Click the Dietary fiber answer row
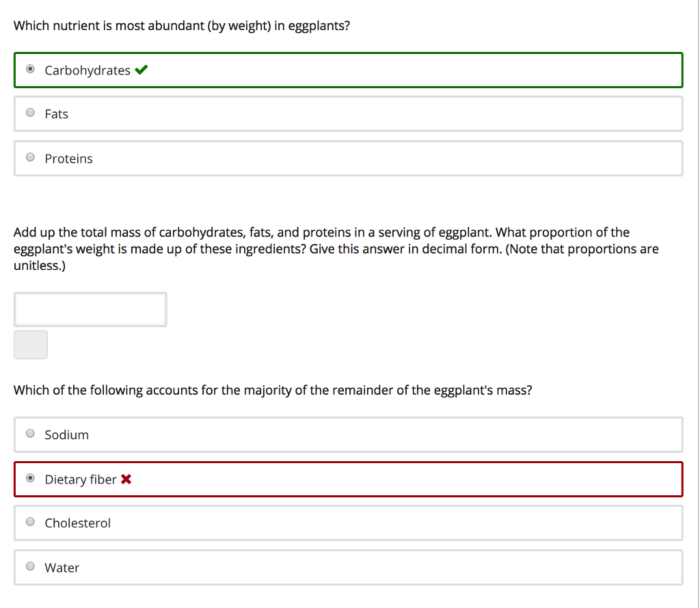Image resolution: width=700 pixels, height=608 pixels. pyautogui.click(x=349, y=479)
